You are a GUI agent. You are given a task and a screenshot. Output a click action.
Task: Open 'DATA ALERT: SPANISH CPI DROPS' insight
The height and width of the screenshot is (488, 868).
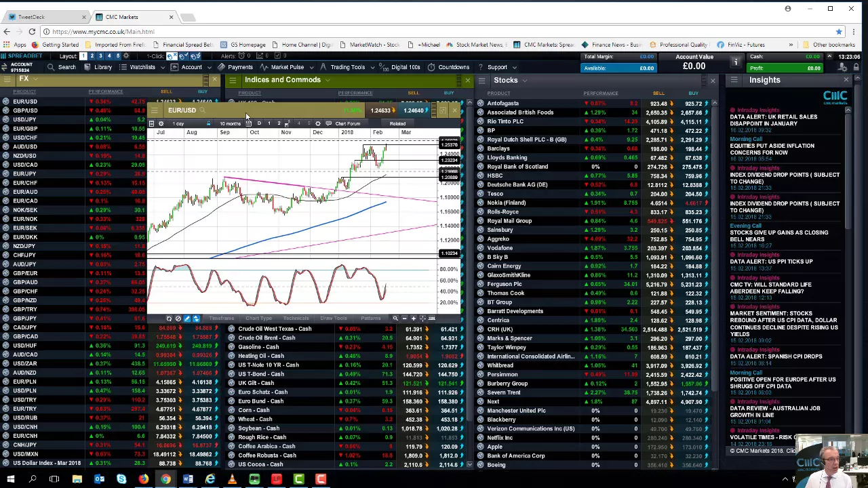(776, 357)
